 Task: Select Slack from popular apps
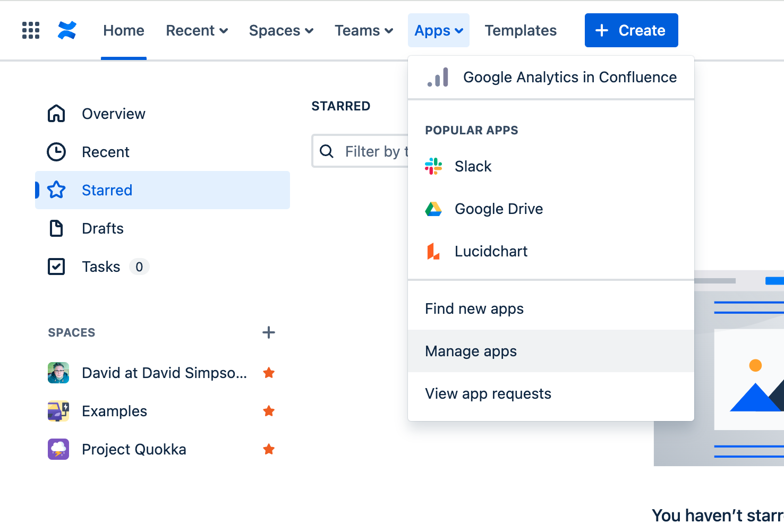pos(551,166)
